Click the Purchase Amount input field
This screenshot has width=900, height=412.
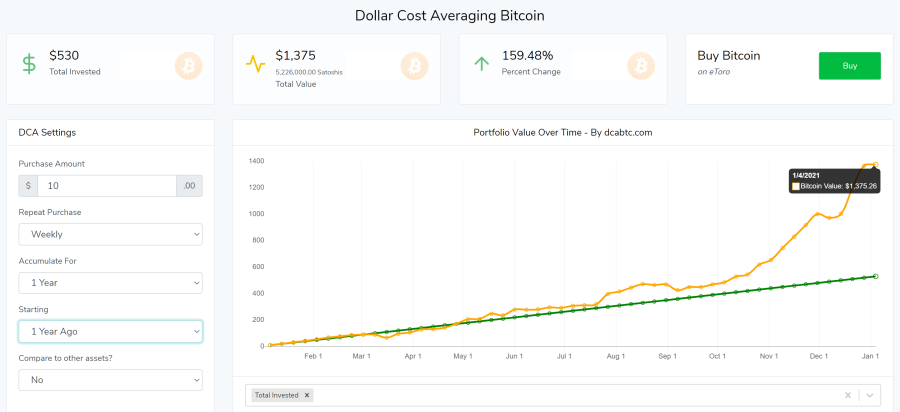(x=107, y=186)
